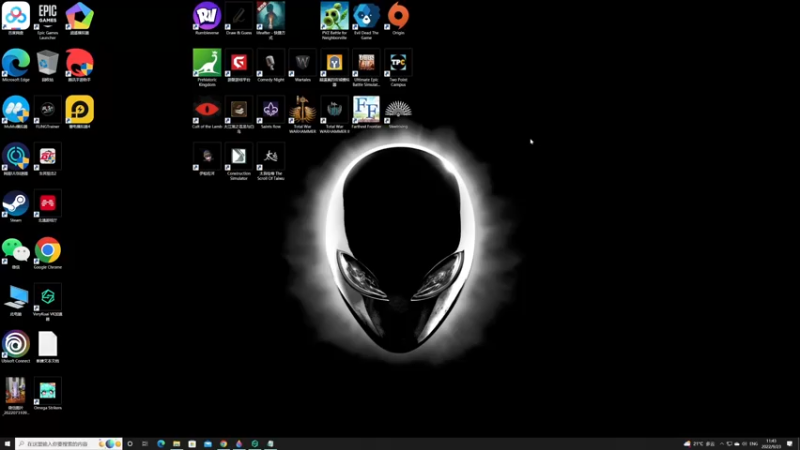Launch Ultimate Epic Battle Simulator
Screen dimensions: 800x450
point(366,65)
